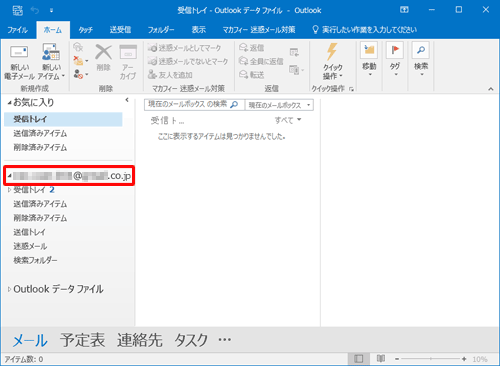This screenshot has height=366, width=500.
Task: Open the quick access toolbar customize dropdown
Action: click(x=51, y=11)
